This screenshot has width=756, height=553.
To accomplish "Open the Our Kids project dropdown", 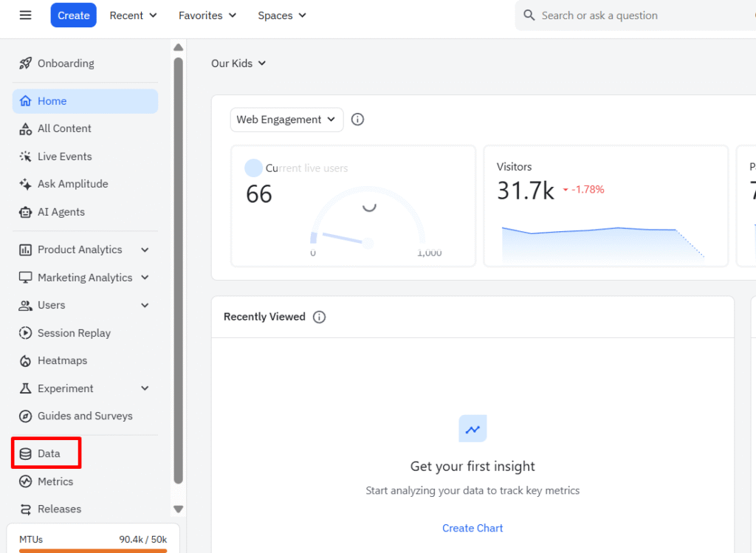I will coord(238,63).
